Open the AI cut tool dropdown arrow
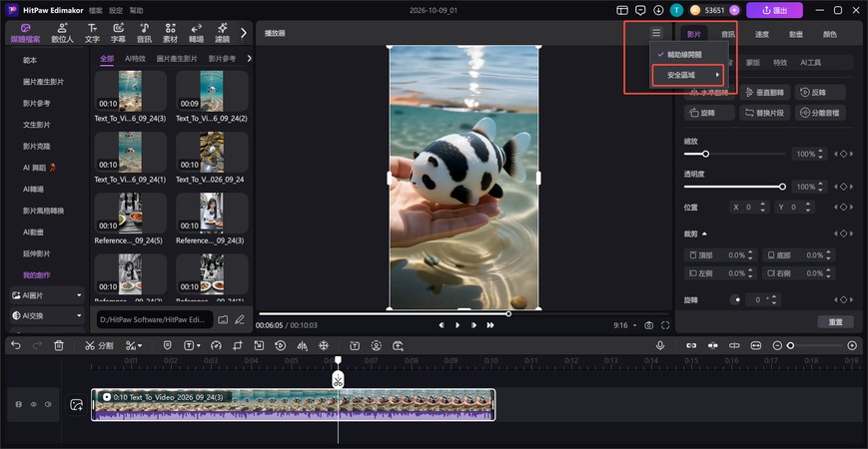Image resolution: width=868 pixels, height=449 pixels. pos(140,346)
